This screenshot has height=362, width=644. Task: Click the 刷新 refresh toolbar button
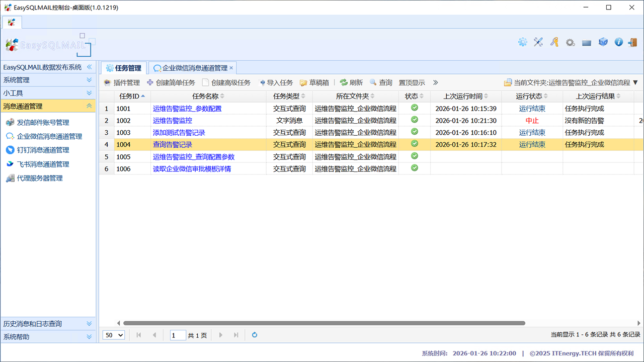[351, 82]
